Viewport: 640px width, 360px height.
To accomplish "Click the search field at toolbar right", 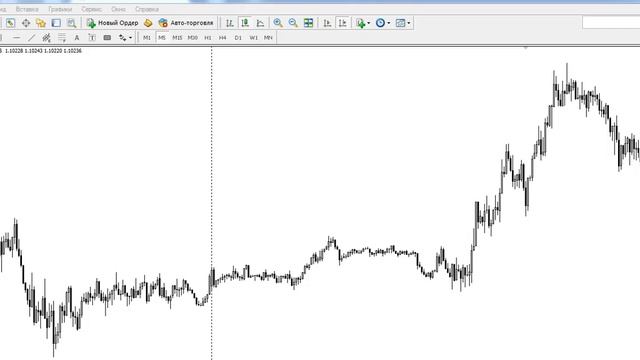I will 611,22.
